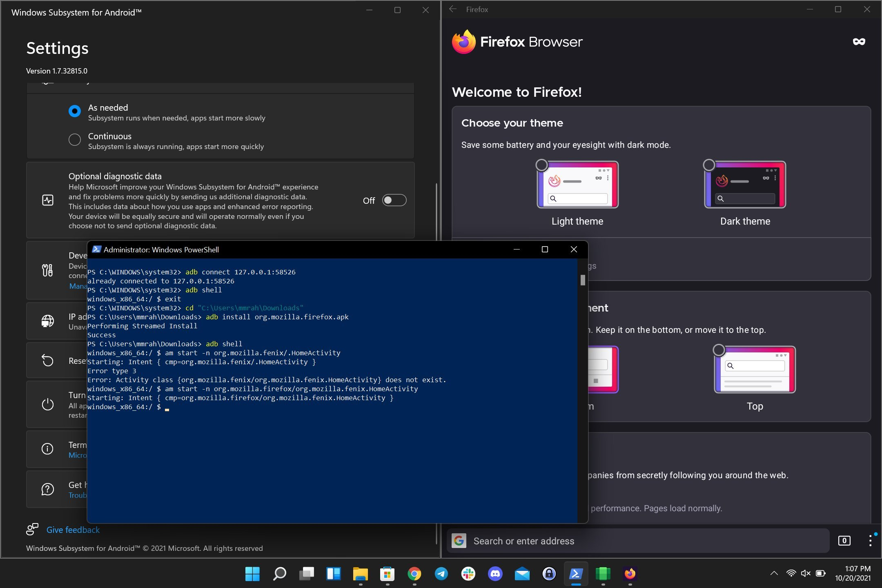The width and height of the screenshot is (882, 588).
Task: Click the PowerShell window scrollbar thumb
Action: point(583,280)
